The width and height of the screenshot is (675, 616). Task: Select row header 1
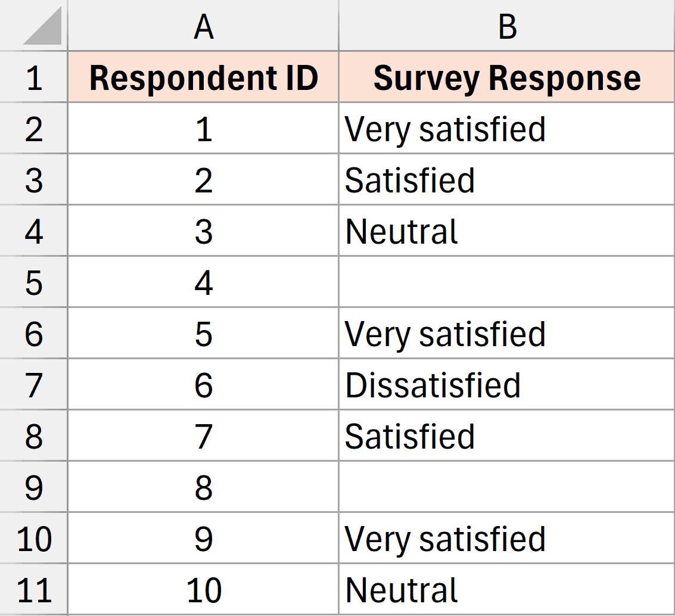[x=34, y=77]
